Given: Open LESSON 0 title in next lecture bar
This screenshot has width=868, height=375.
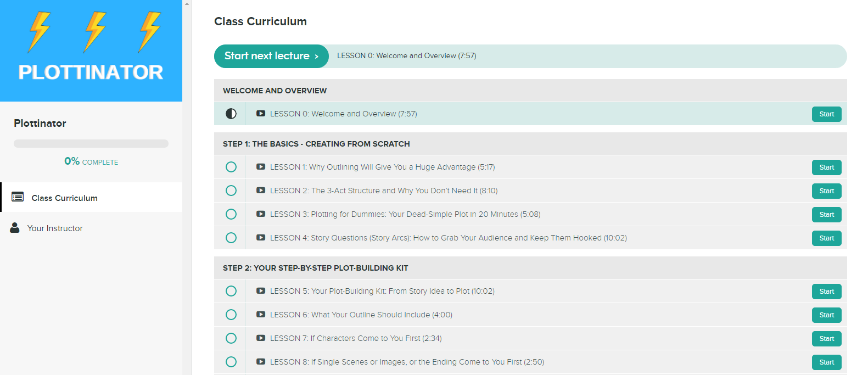Looking at the screenshot, I should tap(406, 56).
